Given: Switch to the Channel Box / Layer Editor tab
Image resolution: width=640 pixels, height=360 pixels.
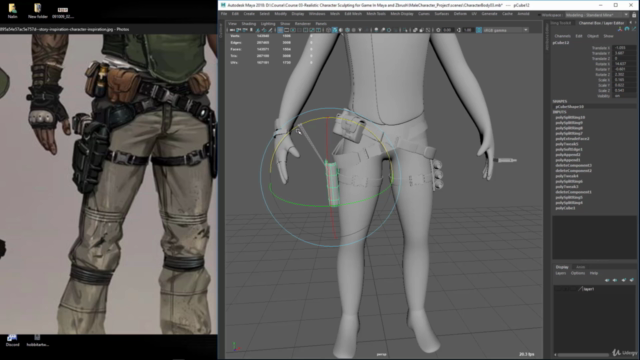Looking at the screenshot, I should (602, 23).
